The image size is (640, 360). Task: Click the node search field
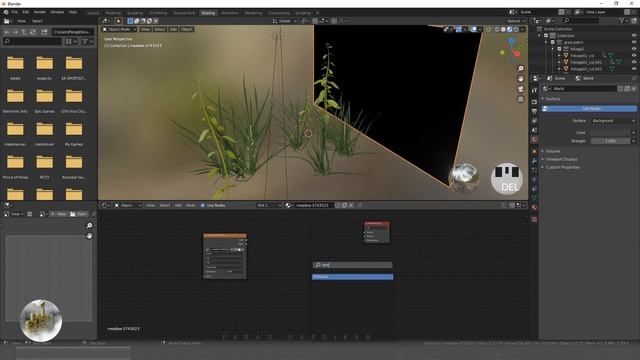coord(353,265)
